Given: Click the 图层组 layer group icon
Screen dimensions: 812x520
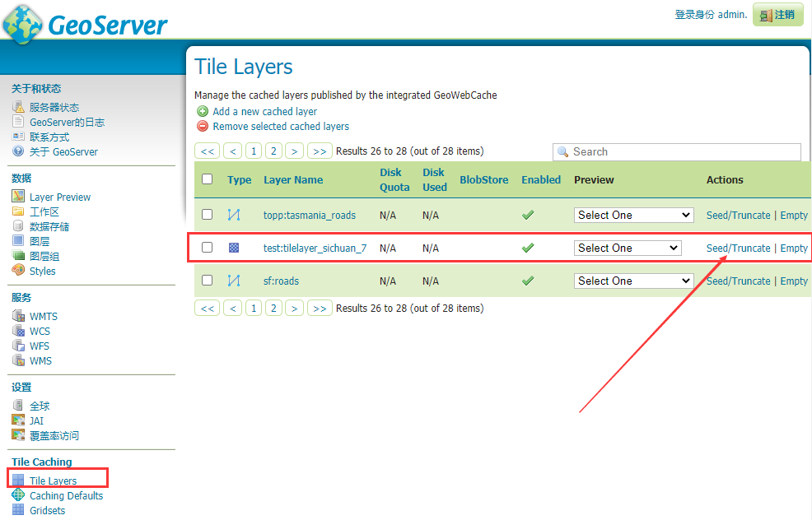Looking at the screenshot, I should point(18,256).
